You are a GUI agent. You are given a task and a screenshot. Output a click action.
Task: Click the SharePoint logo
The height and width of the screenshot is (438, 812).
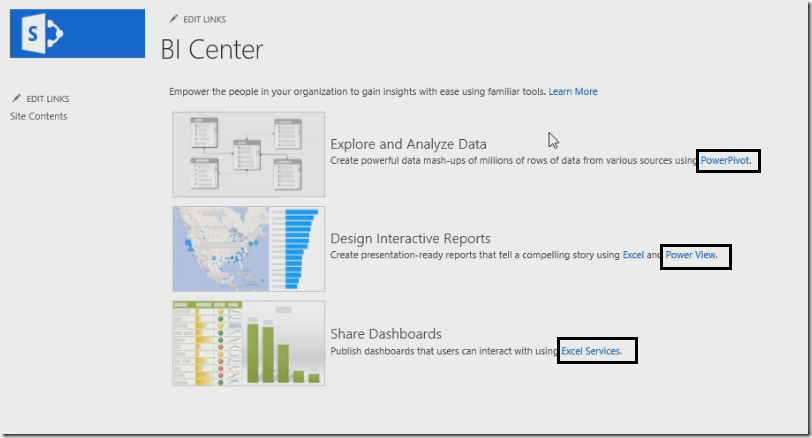pyautogui.click(x=77, y=34)
